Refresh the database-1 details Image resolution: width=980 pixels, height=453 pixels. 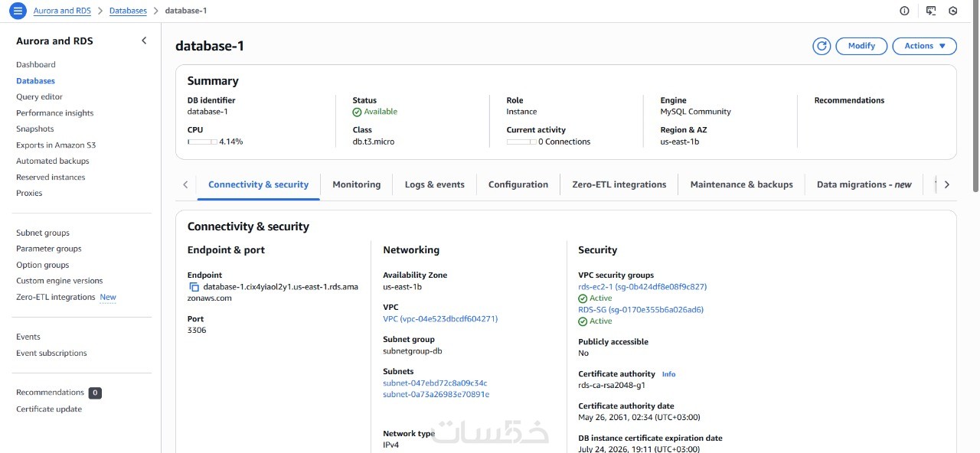tap(822, 46)
